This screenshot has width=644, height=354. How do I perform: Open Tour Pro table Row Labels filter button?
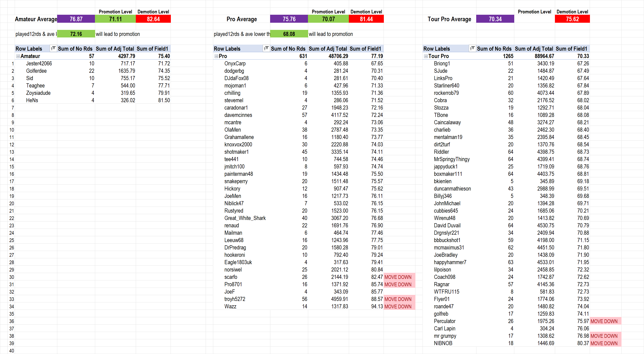[x=472, y=48]
